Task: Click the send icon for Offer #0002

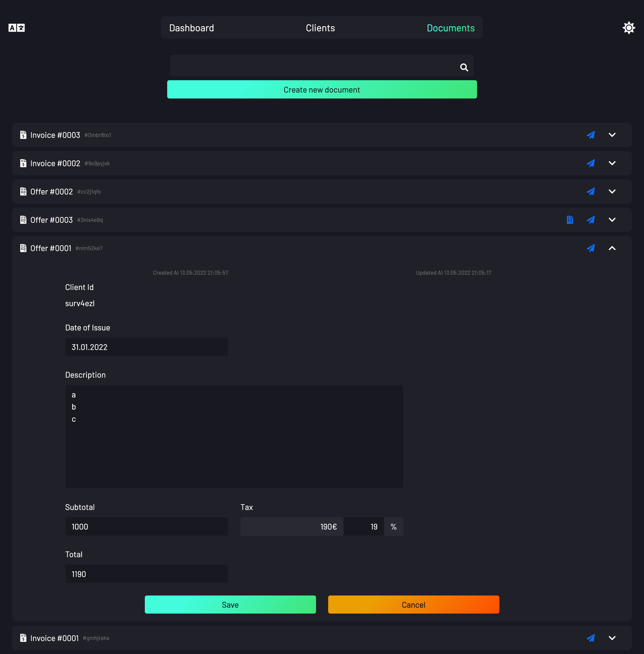Action: pyautogui.click(x=591, y=192)
